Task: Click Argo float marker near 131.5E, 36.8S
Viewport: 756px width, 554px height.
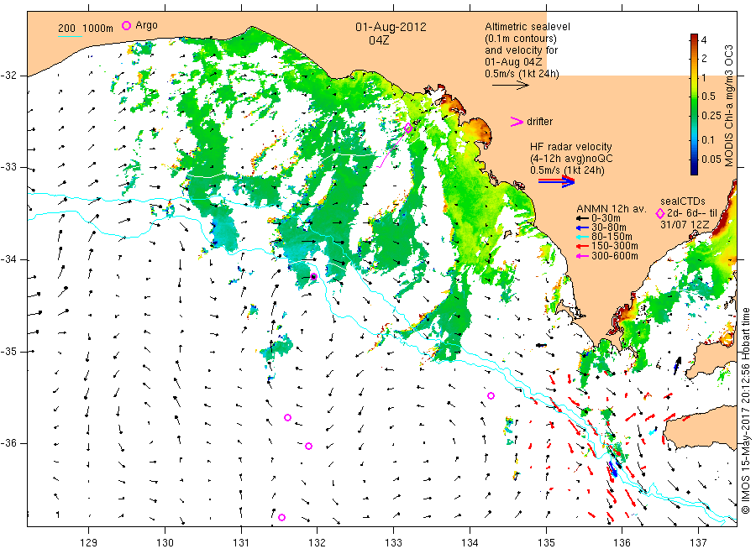Action: click(x=282, y=517)
